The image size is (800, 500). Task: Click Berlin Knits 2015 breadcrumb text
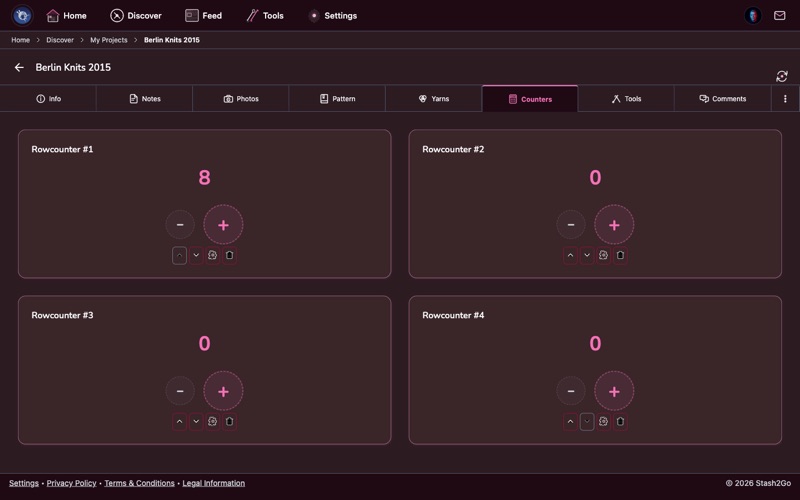[x=171, y=40]
